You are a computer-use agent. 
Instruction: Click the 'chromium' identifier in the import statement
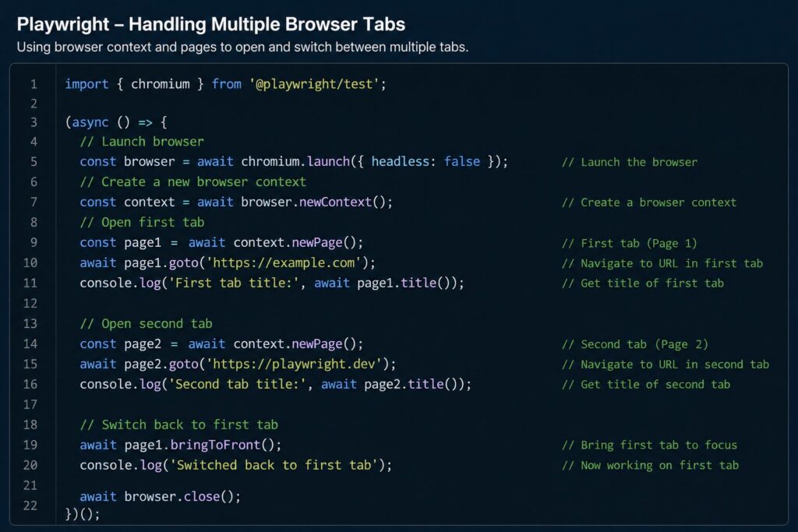[x=161, y=84]
